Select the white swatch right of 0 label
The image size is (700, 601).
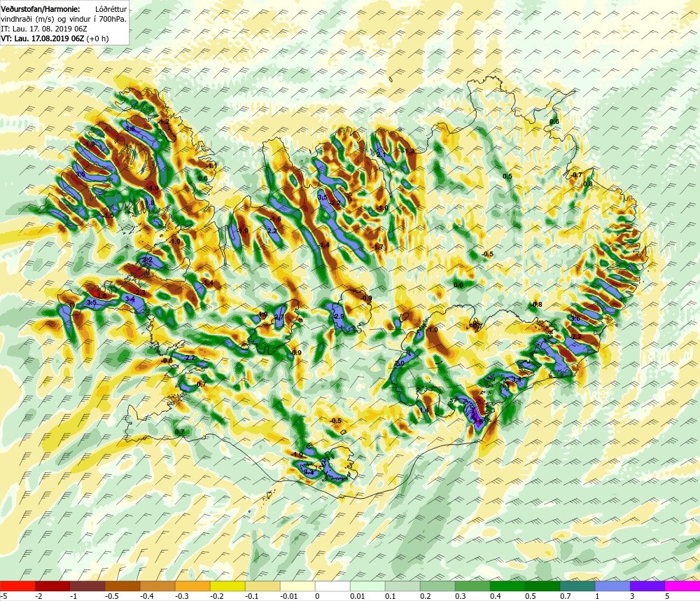(x=332, y=586)
